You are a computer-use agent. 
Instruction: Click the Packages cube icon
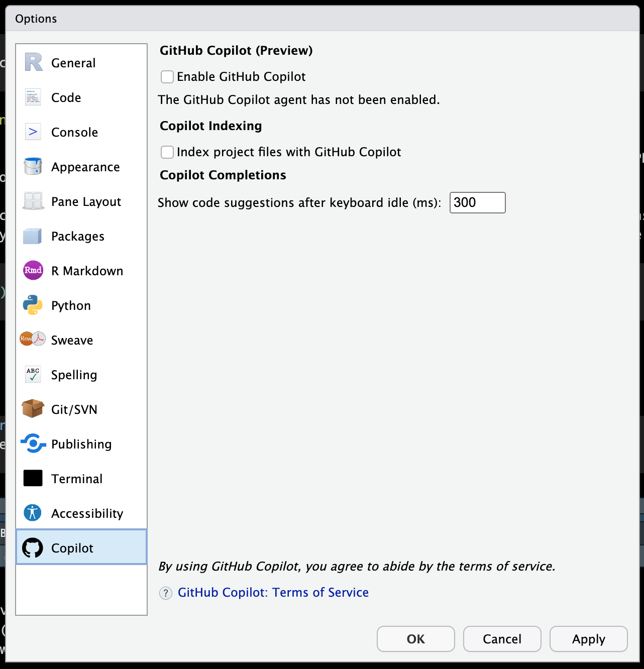tap(32, 236)
